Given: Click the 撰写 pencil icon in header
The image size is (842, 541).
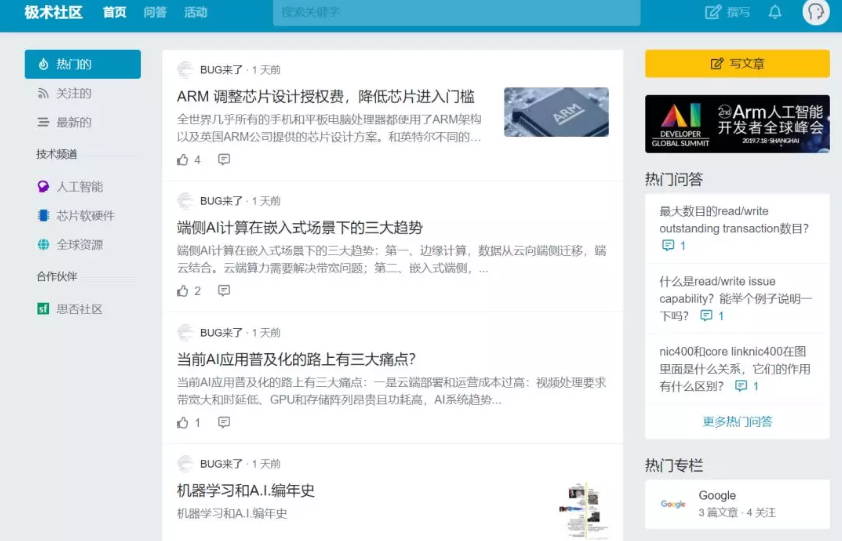Looking at the screenshot, I should coord(713,12).
